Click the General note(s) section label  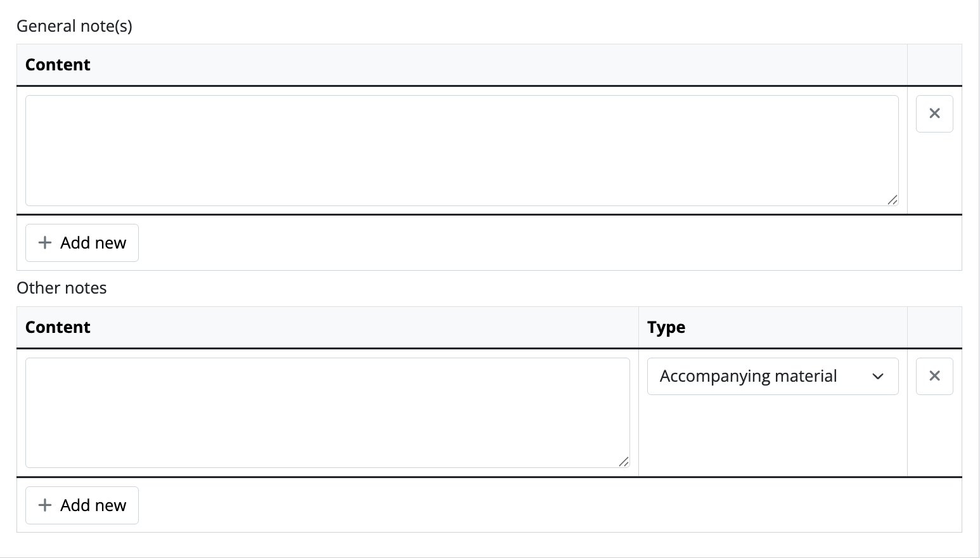(74, 26)
